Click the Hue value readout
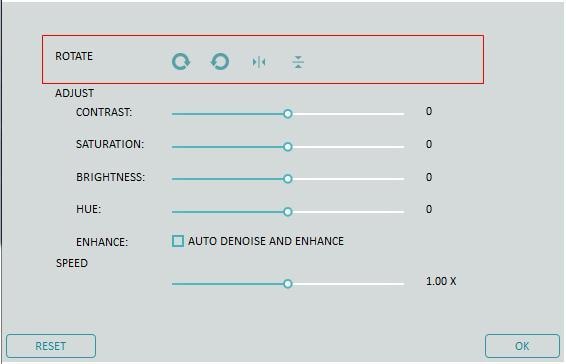 (x=428, y=209)
